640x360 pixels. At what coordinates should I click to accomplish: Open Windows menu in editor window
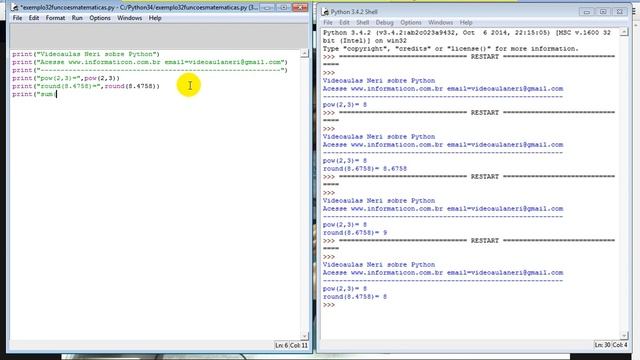pos(129,18)
